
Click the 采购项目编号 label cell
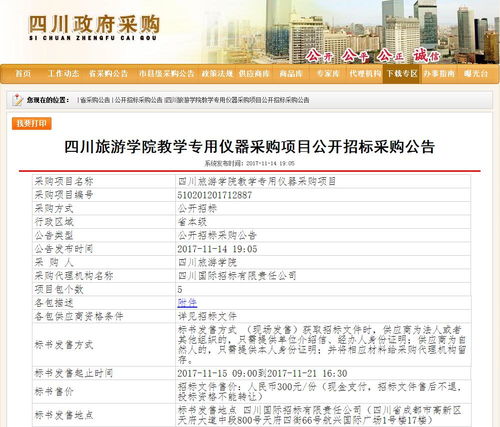[x=104, y=195]
